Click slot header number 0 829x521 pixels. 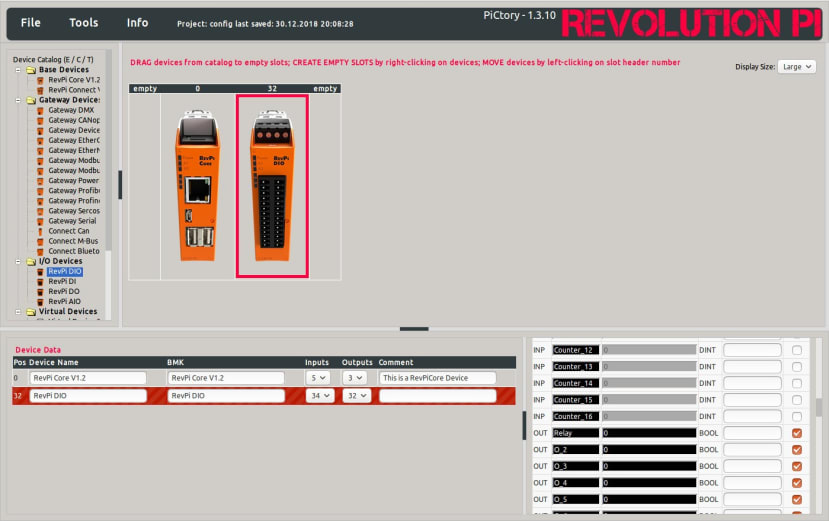pos(198,88)
